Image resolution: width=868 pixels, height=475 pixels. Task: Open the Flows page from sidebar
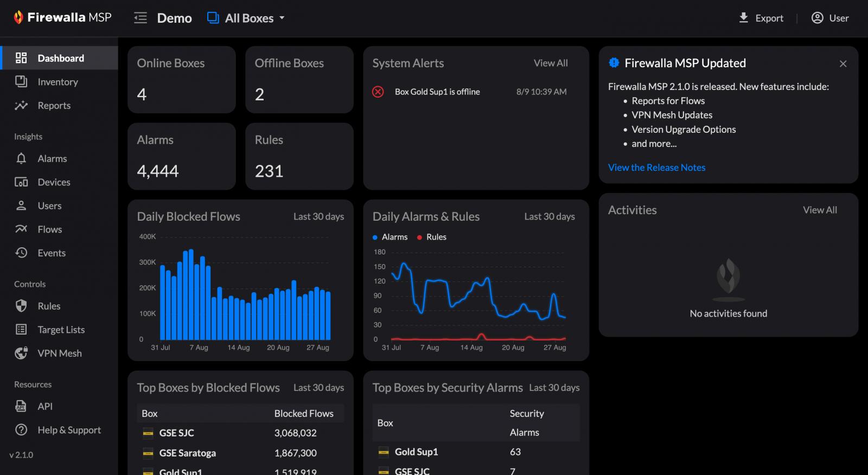click(x=59, y=229)
